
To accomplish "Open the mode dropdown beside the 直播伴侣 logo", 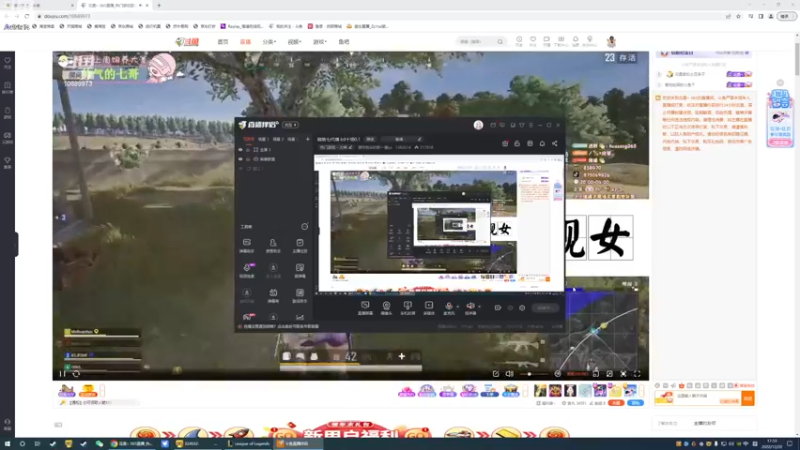I will tap(291, 125).
